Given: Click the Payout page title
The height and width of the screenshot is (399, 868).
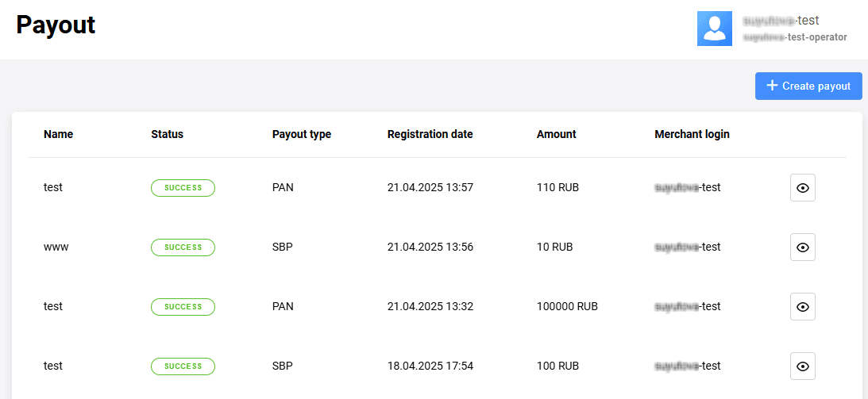Looking at the screenshot, I should point(56,25).
